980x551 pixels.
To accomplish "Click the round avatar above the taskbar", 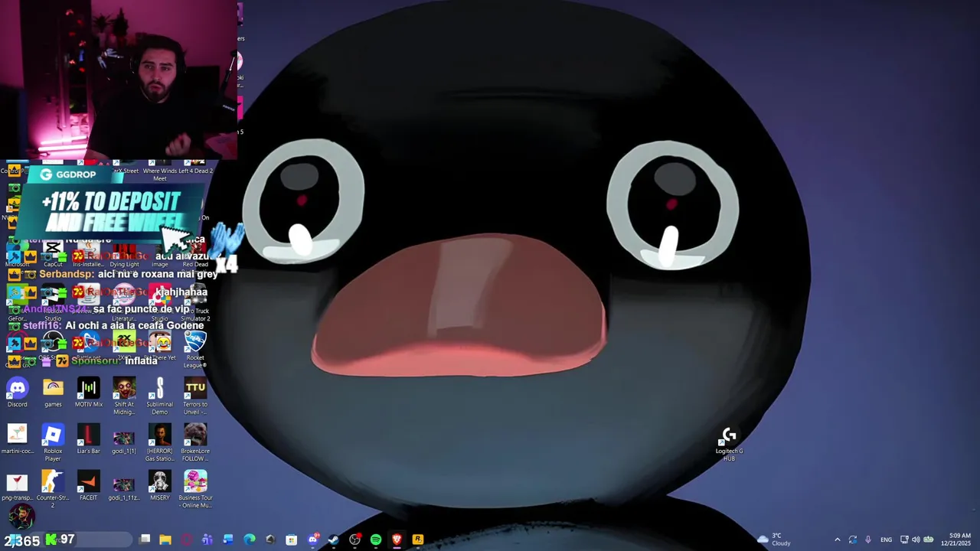I will point(21,517).
